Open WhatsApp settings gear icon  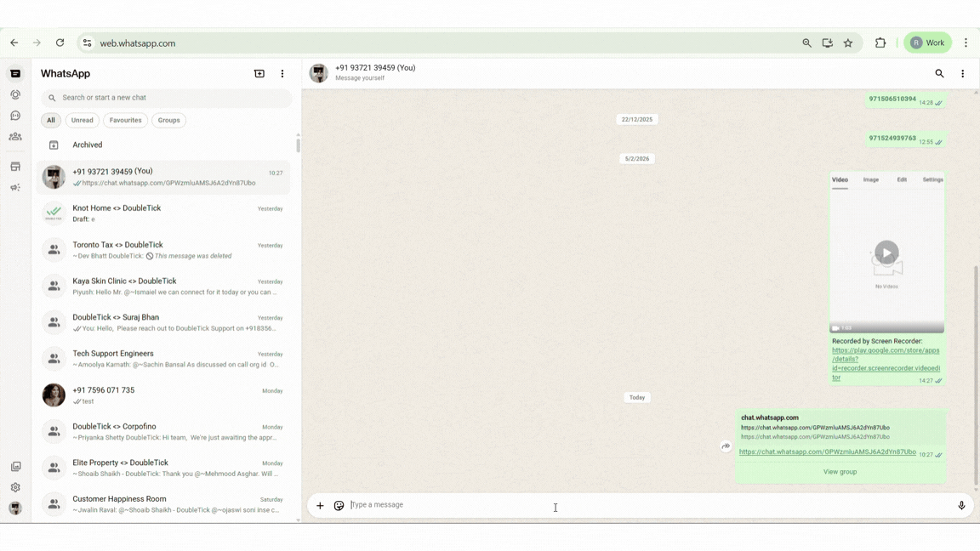pos(15,487)
